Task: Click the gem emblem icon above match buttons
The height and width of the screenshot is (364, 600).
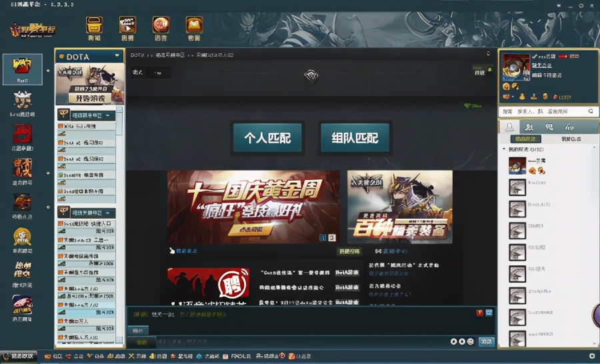Action: (x=311, y=75)
